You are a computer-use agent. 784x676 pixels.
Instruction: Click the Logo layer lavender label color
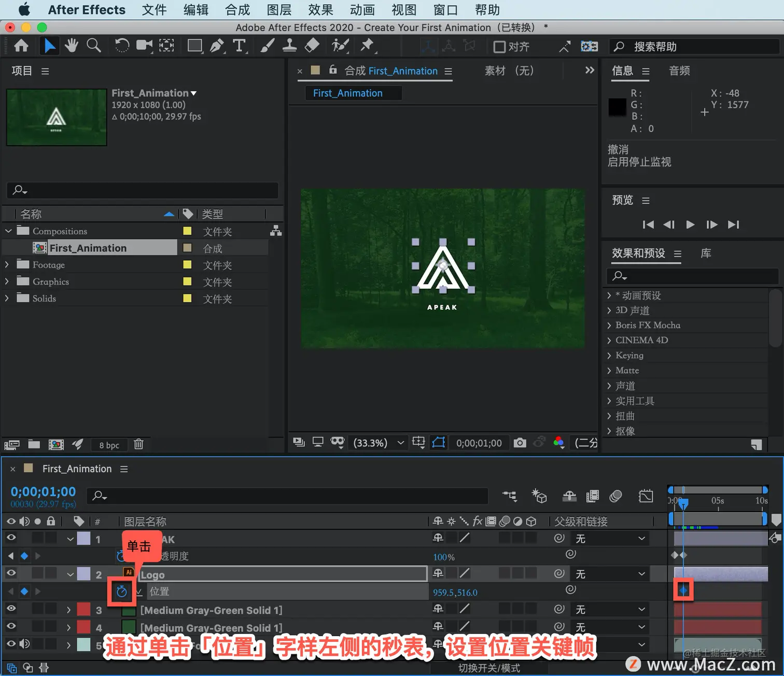[83, 573]
